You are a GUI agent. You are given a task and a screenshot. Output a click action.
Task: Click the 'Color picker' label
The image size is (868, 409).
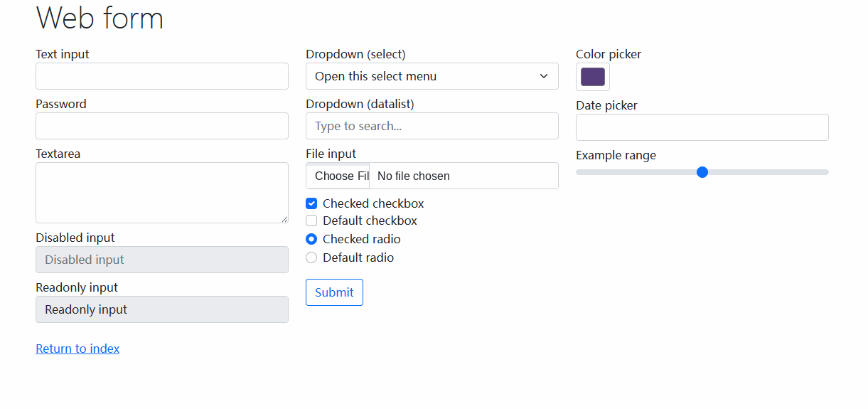(609, 54)
